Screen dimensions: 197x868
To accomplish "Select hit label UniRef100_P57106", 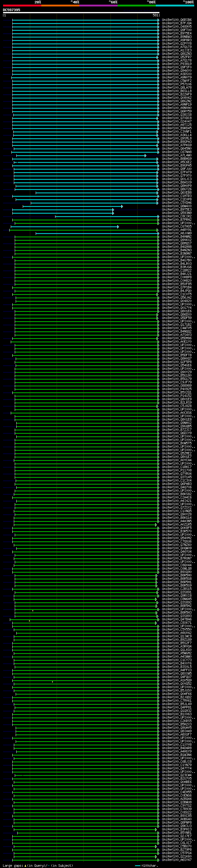I will pos(177,84).
